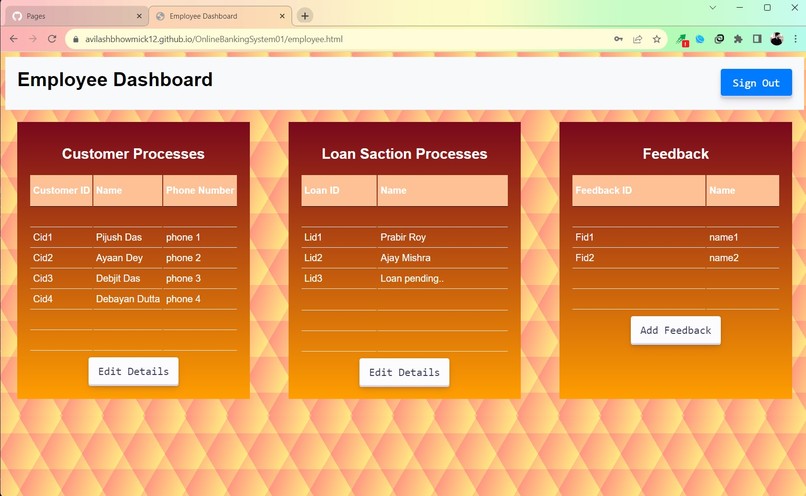Click the Feedback panel title
806x496 pixels.
point(675,154)
